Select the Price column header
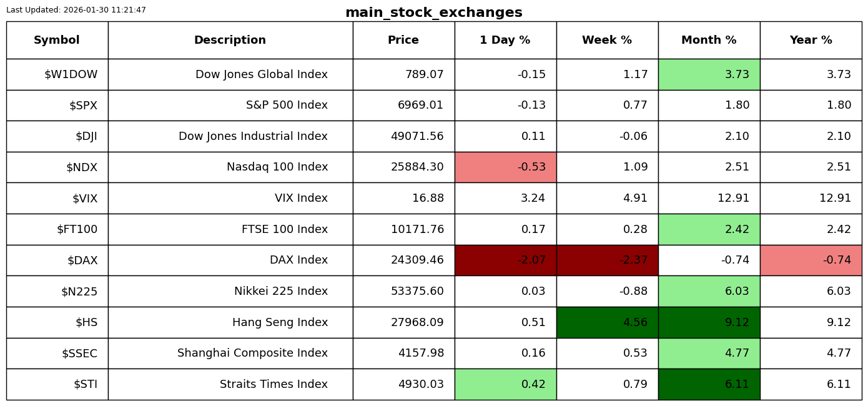This screenshot has height=406, width=868. pyautogui.click(x=403, y=41)
